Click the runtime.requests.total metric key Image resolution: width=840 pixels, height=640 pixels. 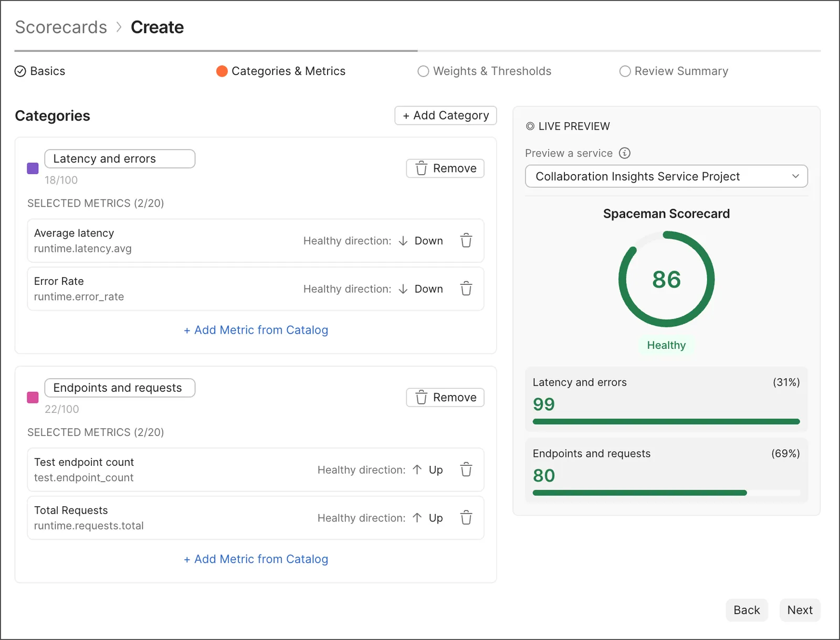[x=89, y=526]
